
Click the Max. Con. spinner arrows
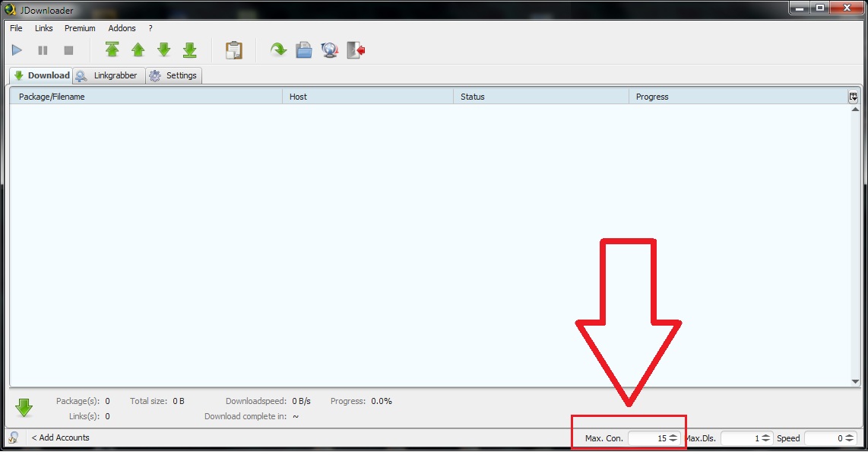coord(673,438)
